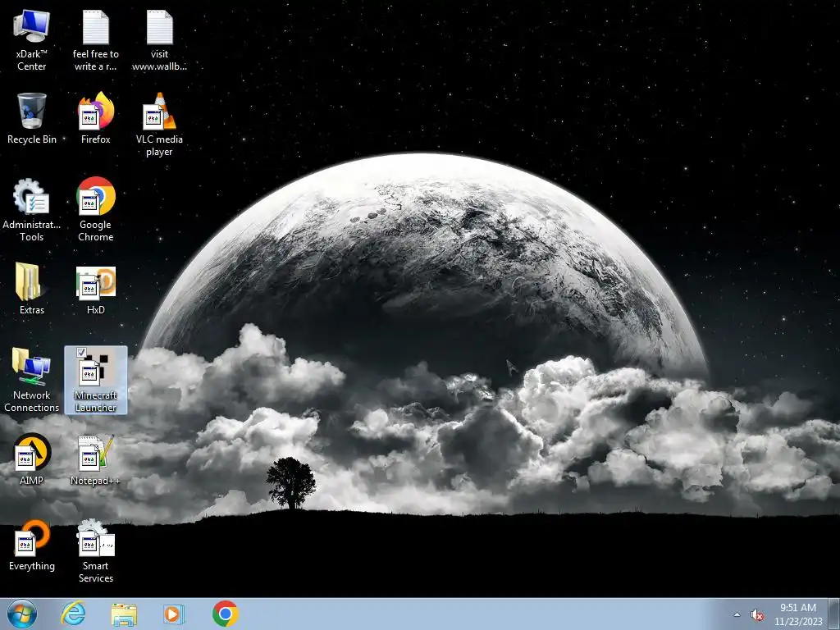Launch Internet Explorer from the taskbar
This screenshot has height=630, width=840.
[73, 614]
